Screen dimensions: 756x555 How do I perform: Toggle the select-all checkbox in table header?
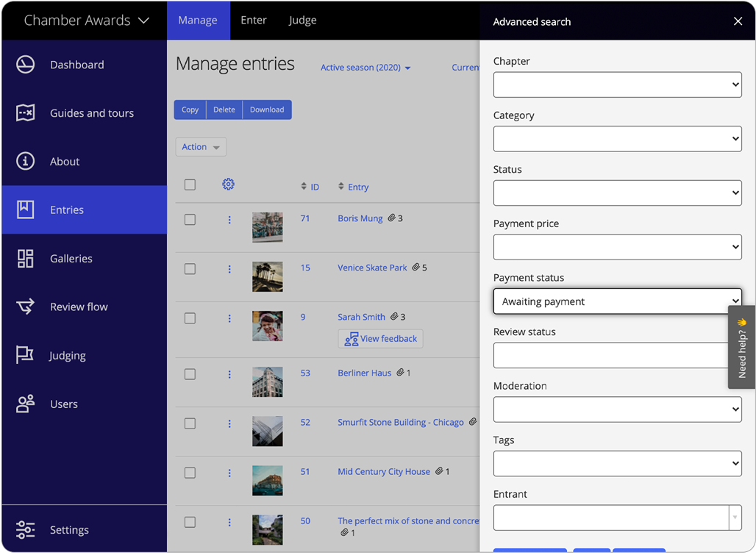(190, 185)
